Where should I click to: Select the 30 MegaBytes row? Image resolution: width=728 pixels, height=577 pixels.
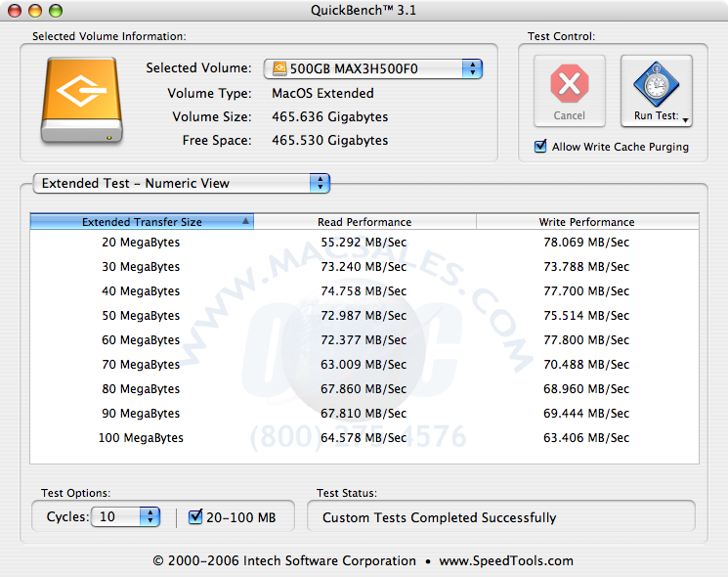[364, 267]
